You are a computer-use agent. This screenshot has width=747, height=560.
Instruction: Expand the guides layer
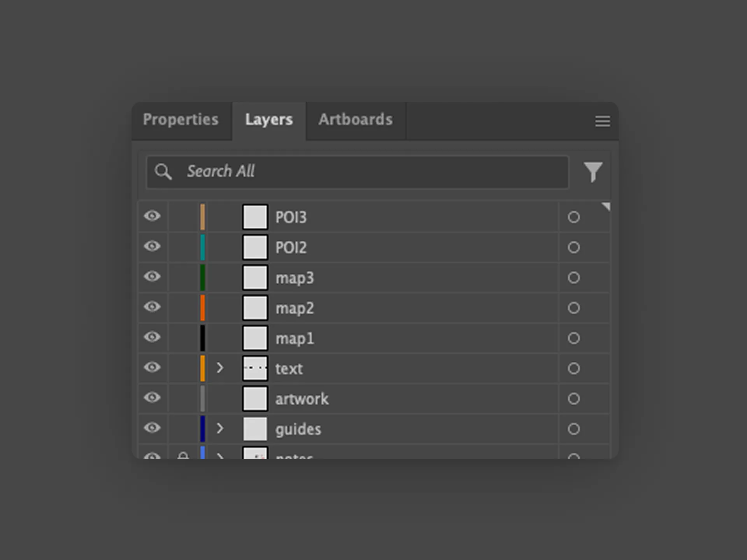point(221,429)
